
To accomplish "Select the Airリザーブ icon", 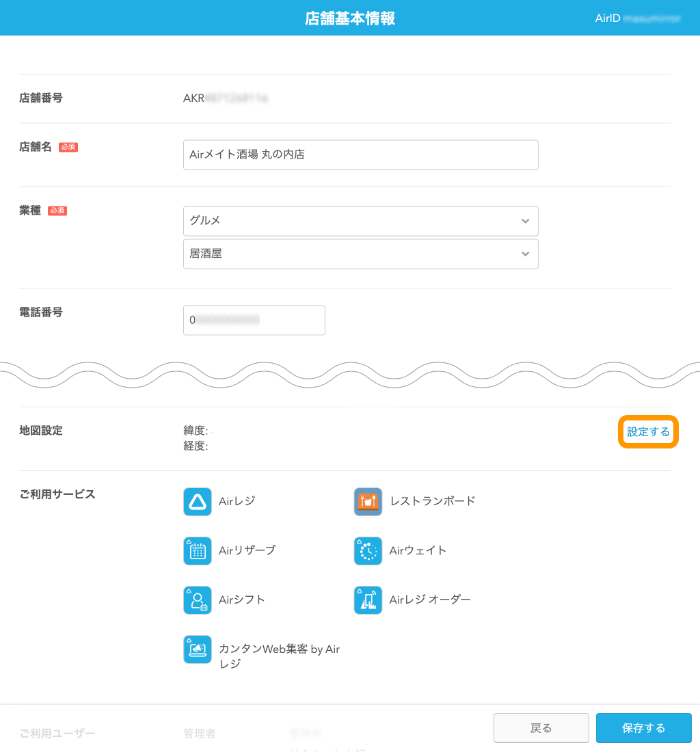I will (197, 550).
